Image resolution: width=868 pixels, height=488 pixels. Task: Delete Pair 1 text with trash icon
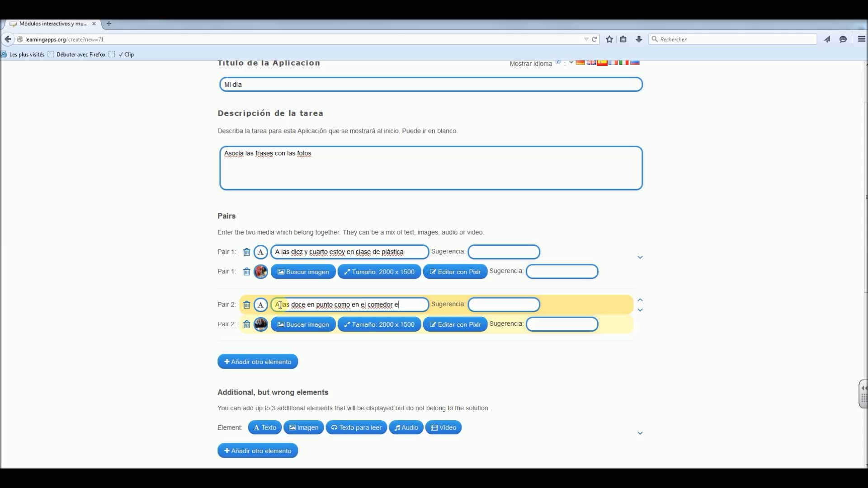(246, 252)
